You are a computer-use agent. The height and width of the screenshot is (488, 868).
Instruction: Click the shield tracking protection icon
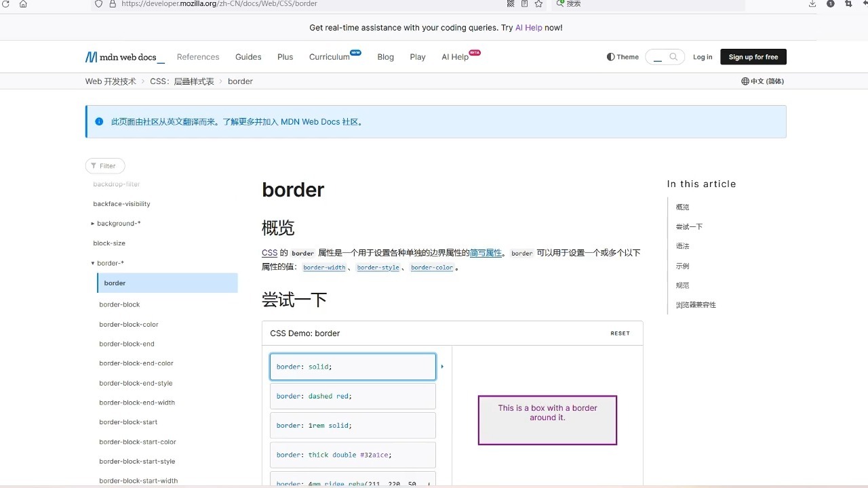(99, 4)
